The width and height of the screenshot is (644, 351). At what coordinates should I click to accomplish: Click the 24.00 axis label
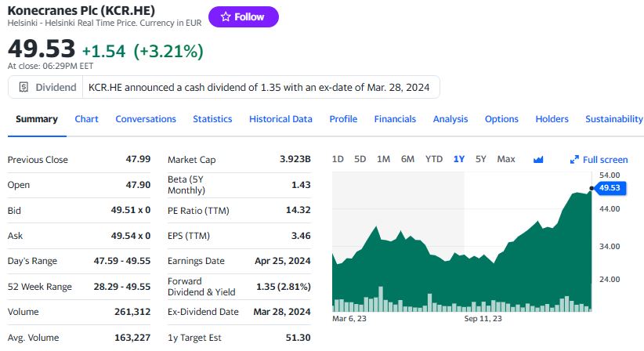[x=610, y=279]
